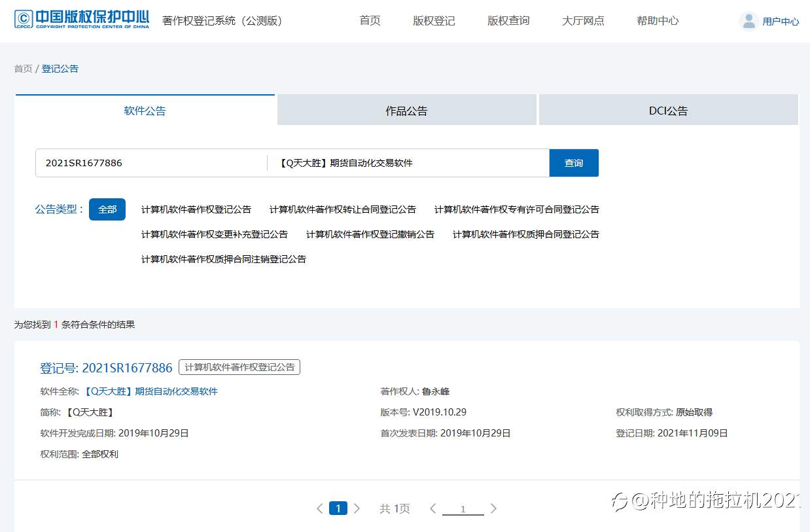
Task: Open 版权查询 navigation menu
Action: 508,20
